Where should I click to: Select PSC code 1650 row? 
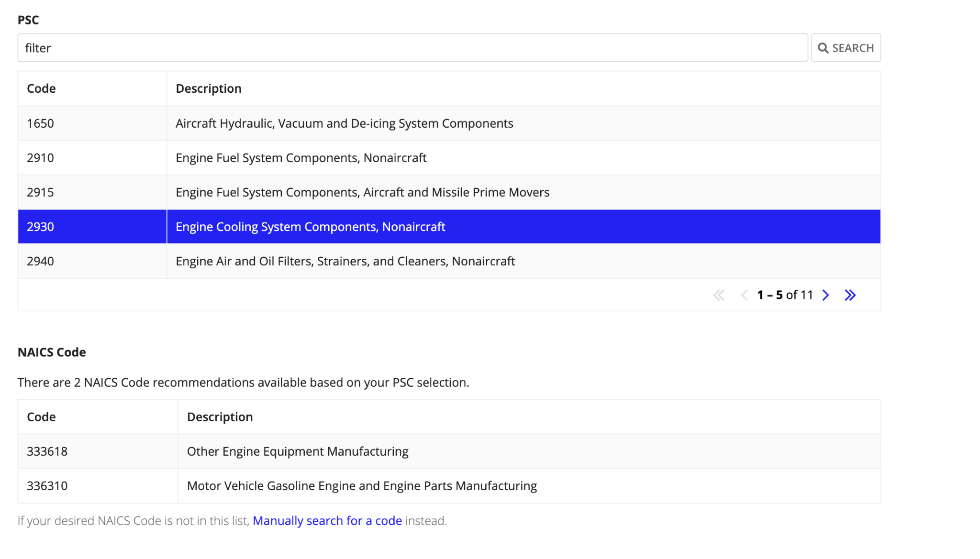click(449, 123)
